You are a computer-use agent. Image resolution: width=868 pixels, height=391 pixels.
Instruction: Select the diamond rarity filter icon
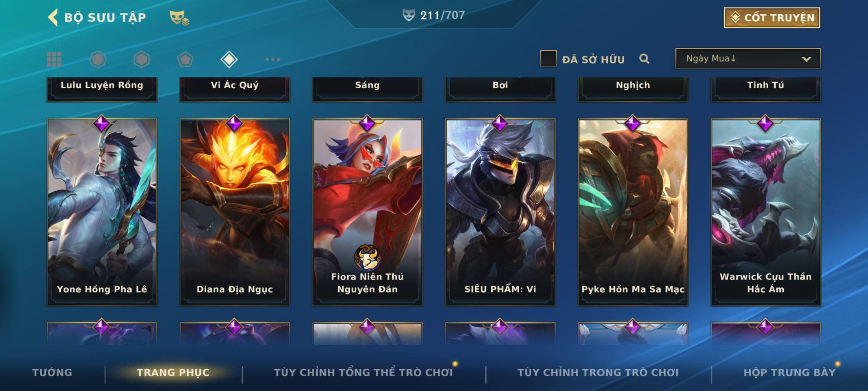point(229,59)
